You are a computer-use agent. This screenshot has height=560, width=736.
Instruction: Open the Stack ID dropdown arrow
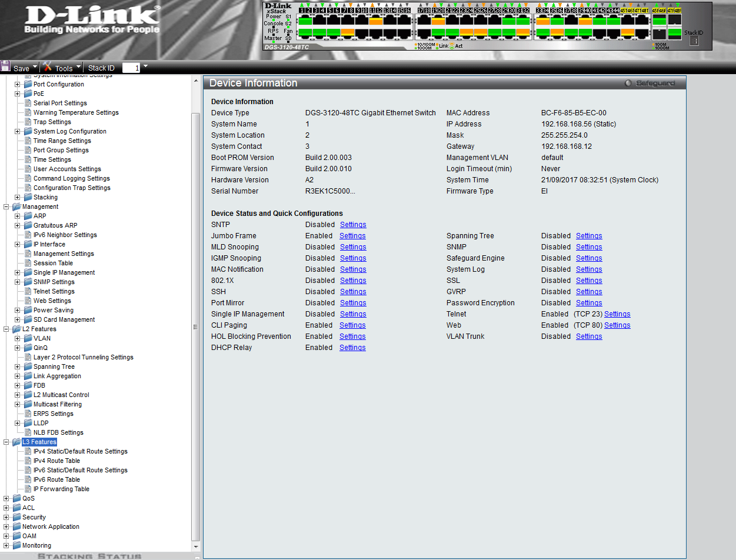[145, 66]
